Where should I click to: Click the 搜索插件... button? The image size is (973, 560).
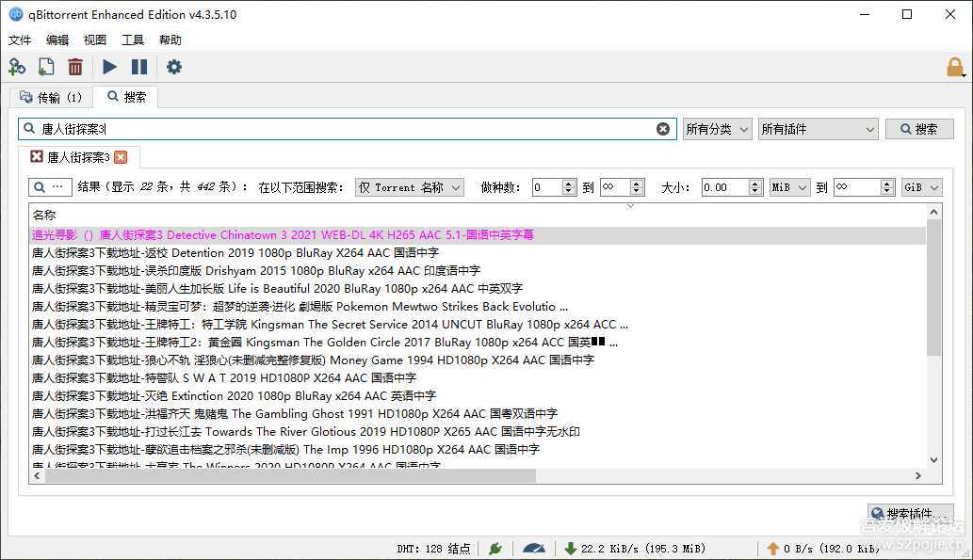point(910,514)
